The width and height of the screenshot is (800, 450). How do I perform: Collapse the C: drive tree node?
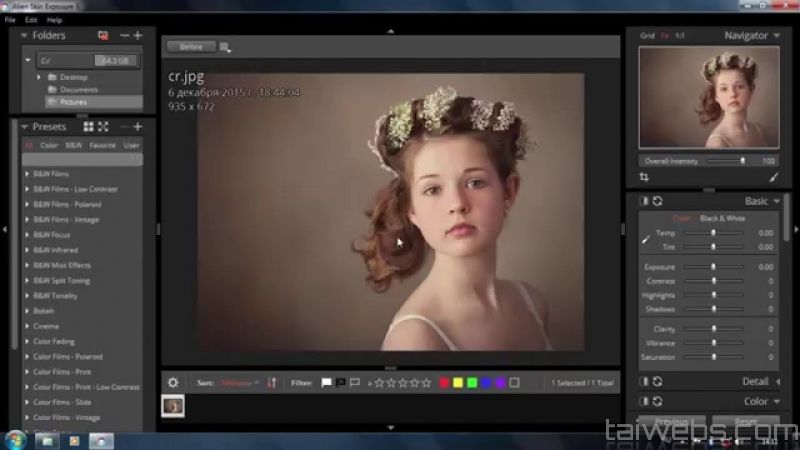tap(28, 61)
